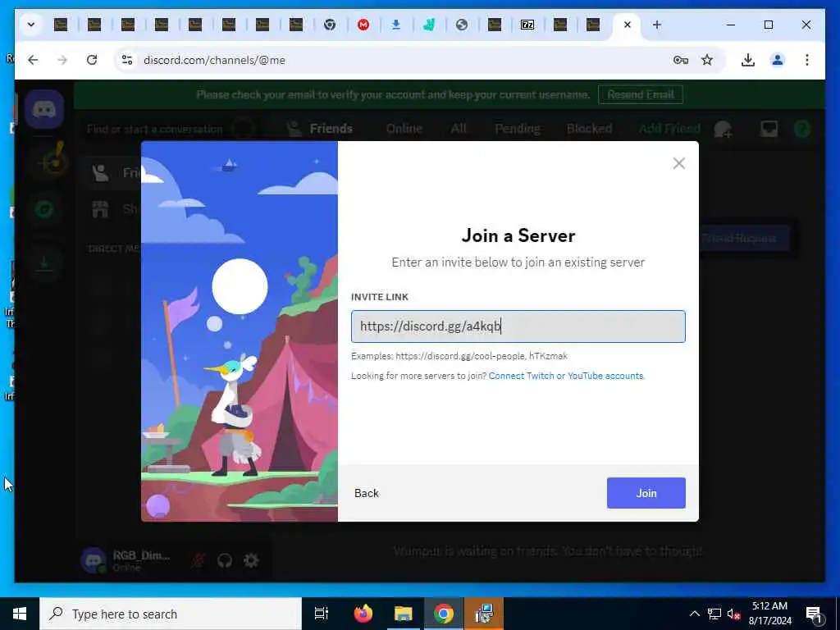Bookmark this page with the star
840x630 pixels.
click(x=707, y=60)
